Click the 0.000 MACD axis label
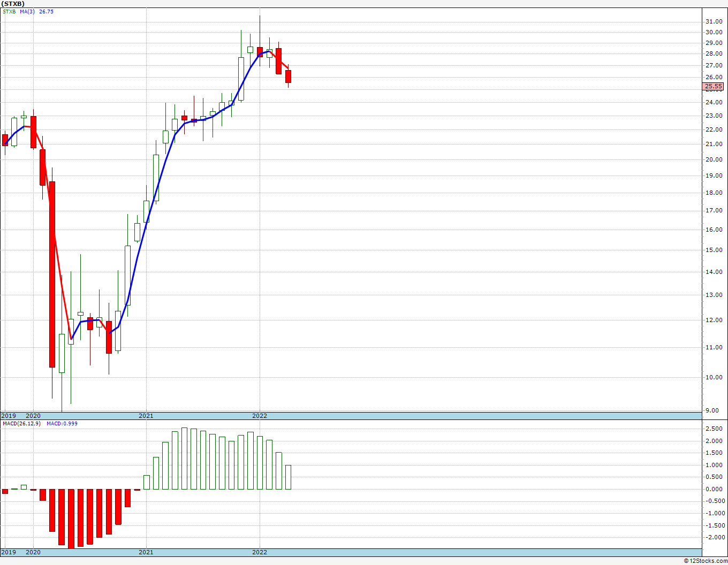This screenshot has height=565, width=728. point(715,489)
